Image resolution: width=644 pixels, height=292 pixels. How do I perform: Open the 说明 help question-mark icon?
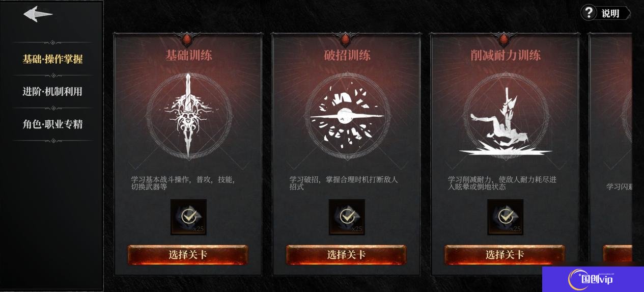(589, 13)
